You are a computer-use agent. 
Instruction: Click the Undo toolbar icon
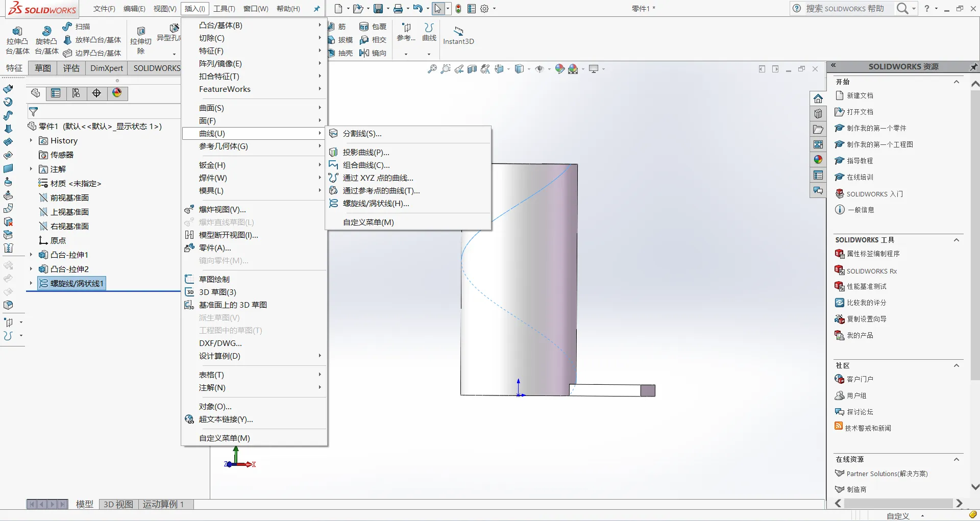(x=418, y=9)
